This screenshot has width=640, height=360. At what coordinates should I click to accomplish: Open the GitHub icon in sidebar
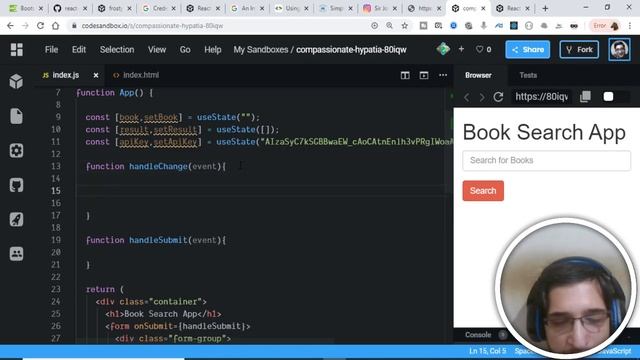[16, 185]
